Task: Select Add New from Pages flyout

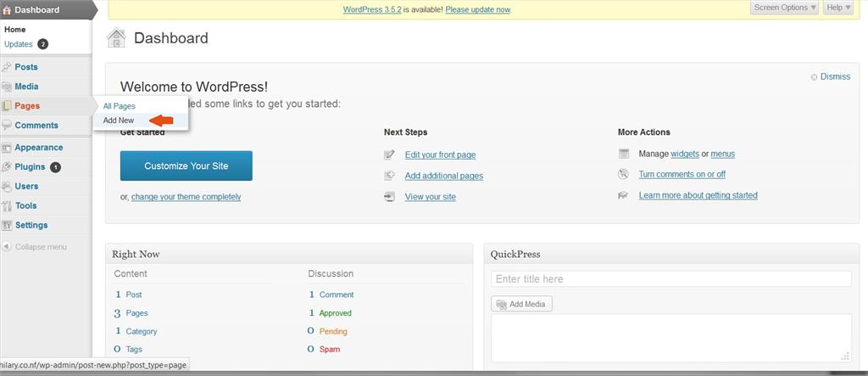Action: 119,120
